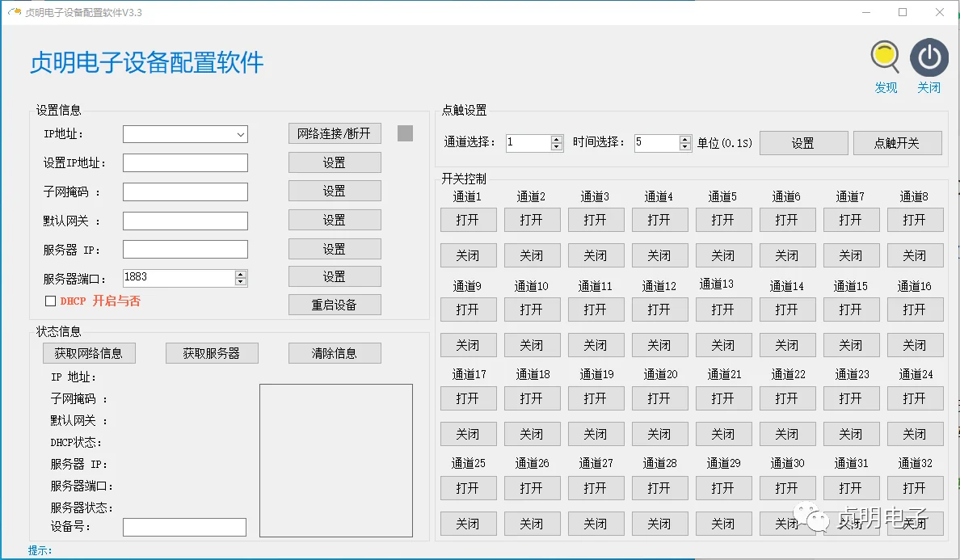Focus the 设备号 input field

pyautogui.click(x=184, y=528)
